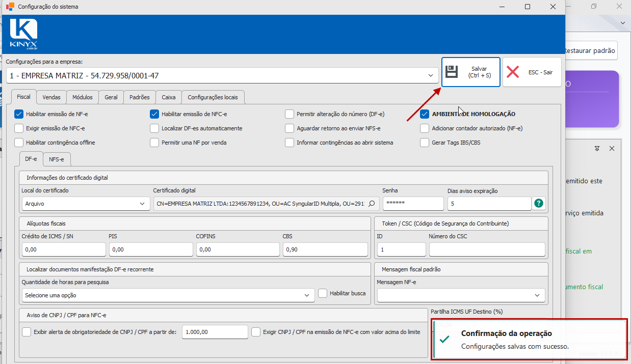This screenshot has height=364, width=631.
Task: Click the green help question mark icon
Action: pos(538,204)
